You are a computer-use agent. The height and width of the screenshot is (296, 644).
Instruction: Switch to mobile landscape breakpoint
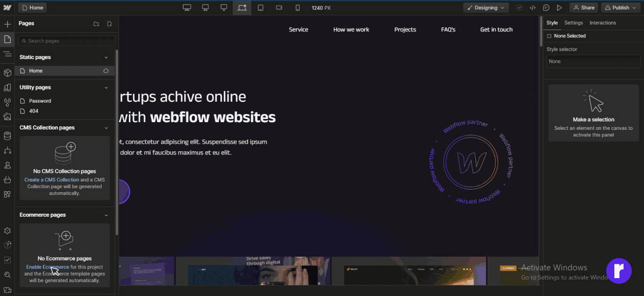(x=279, y=8)
